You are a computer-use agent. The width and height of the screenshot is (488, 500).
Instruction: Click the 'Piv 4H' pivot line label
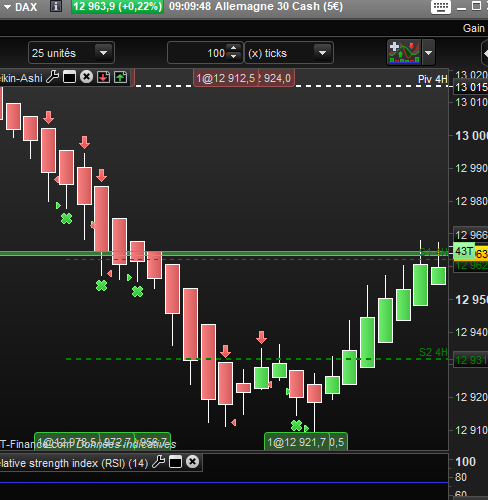coord(433,79)
